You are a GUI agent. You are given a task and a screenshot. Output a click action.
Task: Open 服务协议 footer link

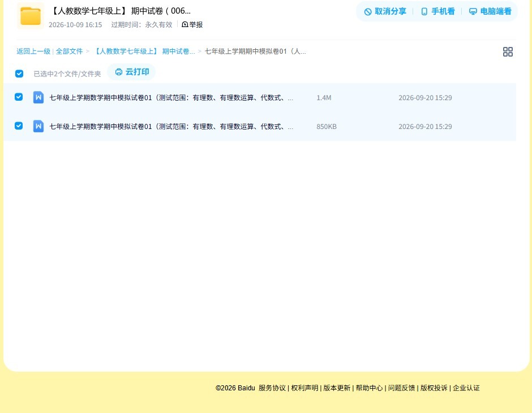pyautogui.click(x=272, y=388)
